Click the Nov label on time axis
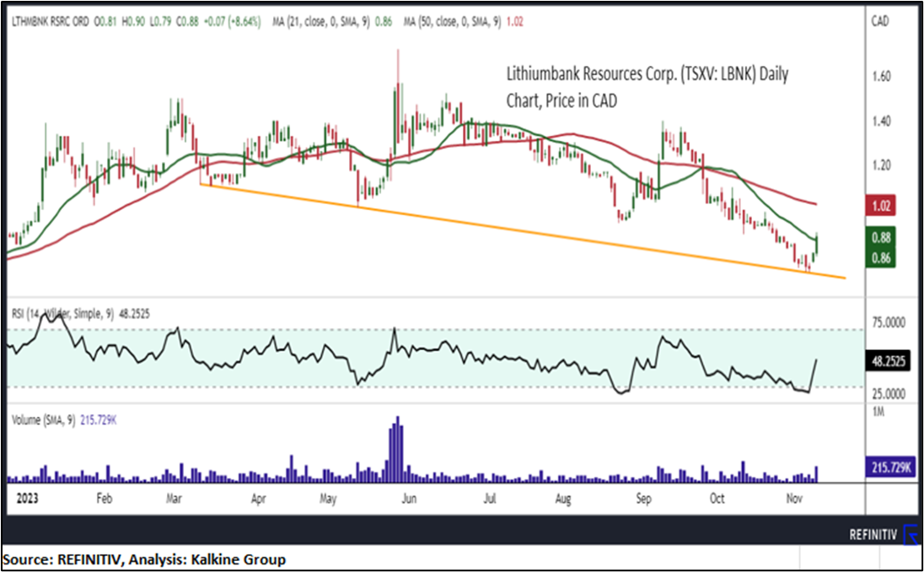The height and width of the screenshot is (572, 924). click(794, 499)
